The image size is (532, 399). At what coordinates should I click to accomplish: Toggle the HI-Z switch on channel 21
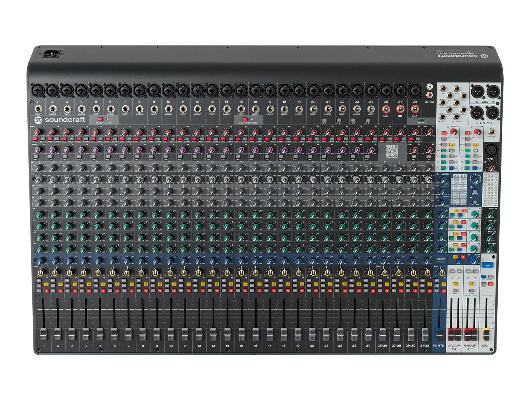click(x=324, y=120)
